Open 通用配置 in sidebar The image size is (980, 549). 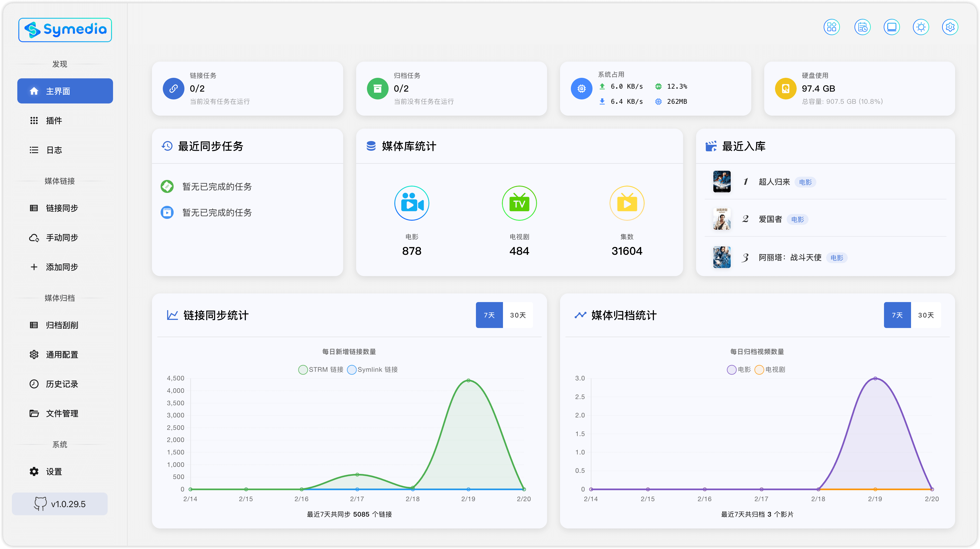pyautogui.click(x=65, y=354)
